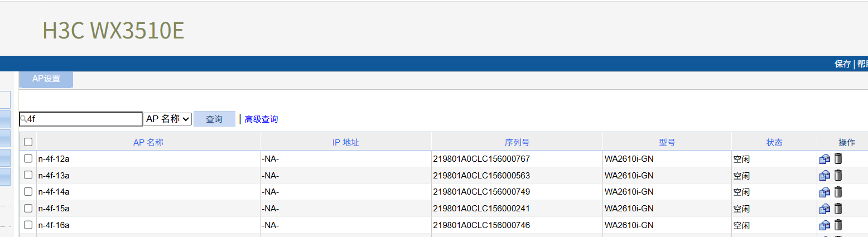This screenshot has height=237, width=868.
Task: Sort by the 型号 column header
Action: (667, 142)
